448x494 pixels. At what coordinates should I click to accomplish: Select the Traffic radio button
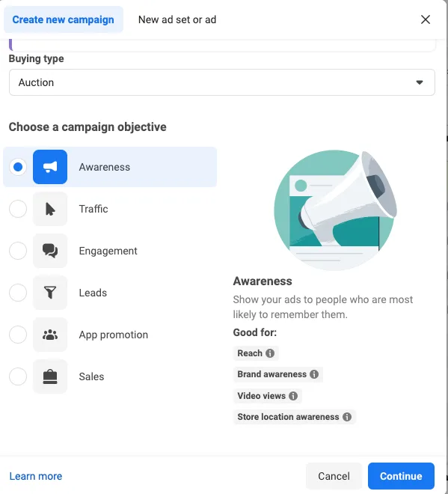pos(18,209)
